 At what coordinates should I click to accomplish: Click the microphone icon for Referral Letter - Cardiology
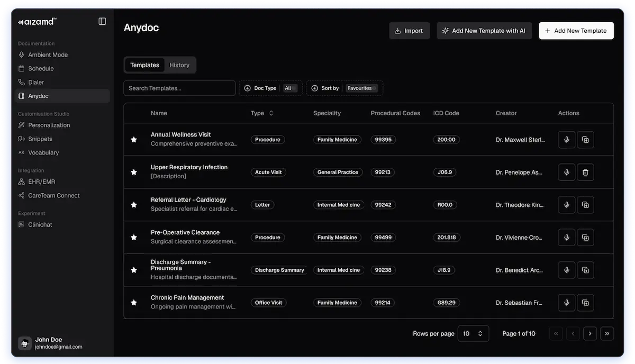tap(567, 205)
